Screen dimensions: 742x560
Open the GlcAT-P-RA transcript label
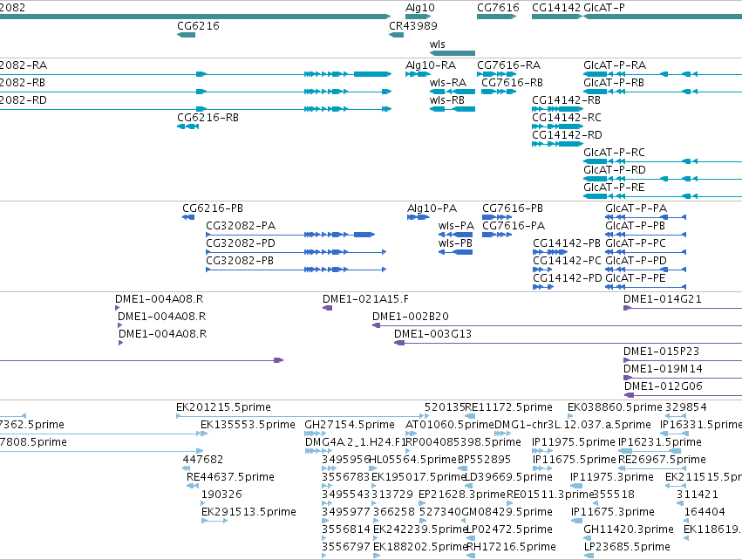[x=615, y=65]
